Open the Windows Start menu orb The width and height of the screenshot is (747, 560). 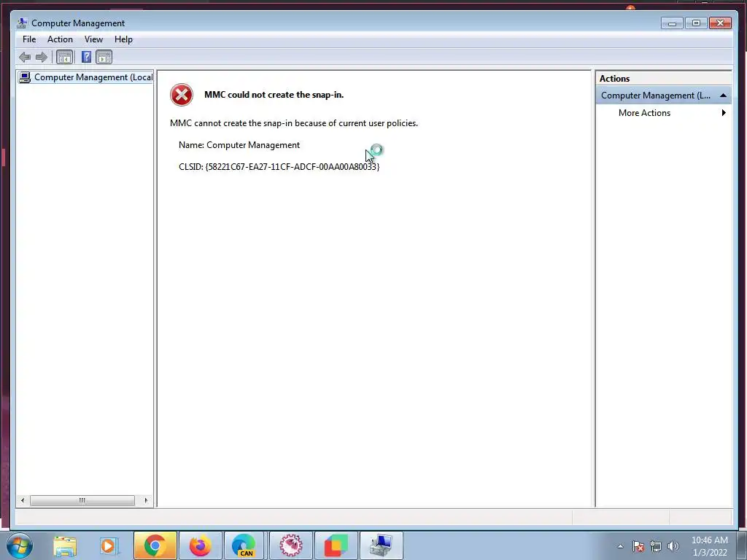(20, 545)
